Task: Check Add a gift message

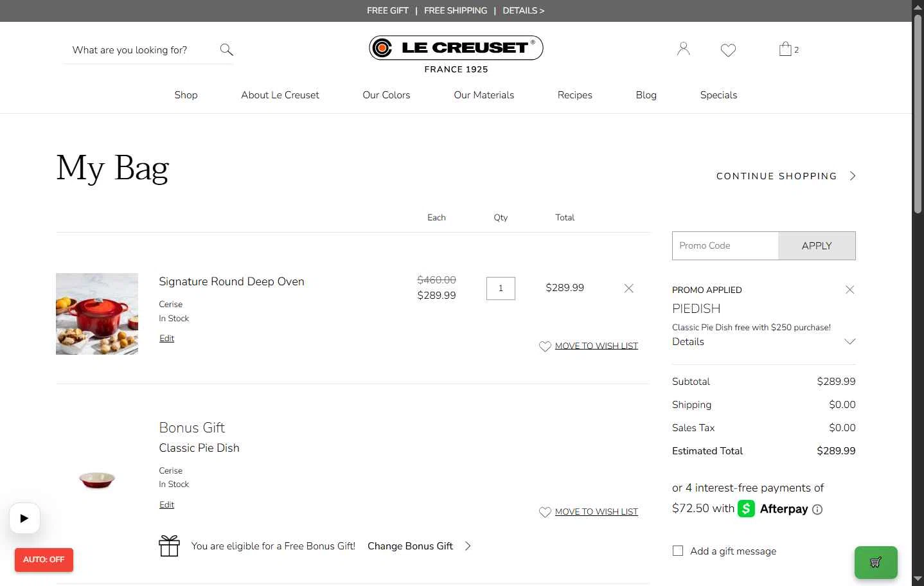Action: coord(678,551)
